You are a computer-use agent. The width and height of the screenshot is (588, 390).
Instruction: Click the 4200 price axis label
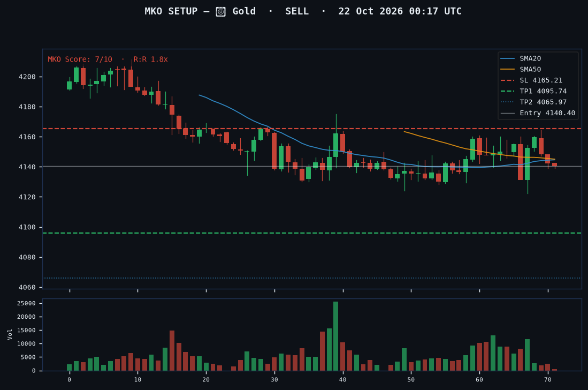[27, 77]
